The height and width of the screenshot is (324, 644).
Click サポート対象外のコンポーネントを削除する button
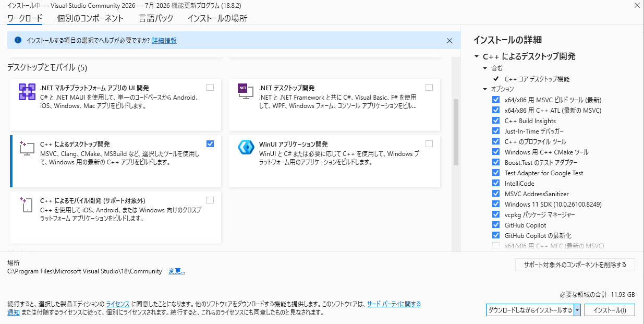click(x=575, y=265)
